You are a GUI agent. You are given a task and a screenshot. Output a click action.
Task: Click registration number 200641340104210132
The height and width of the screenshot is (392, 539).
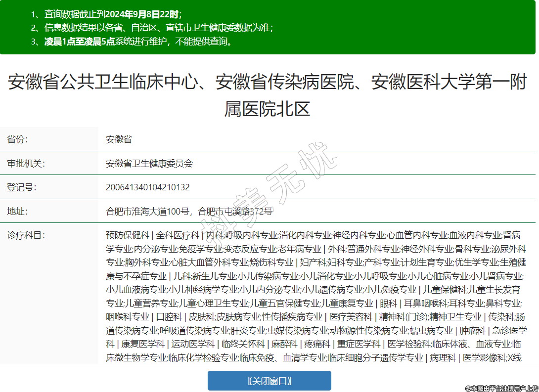pos(147,187)
